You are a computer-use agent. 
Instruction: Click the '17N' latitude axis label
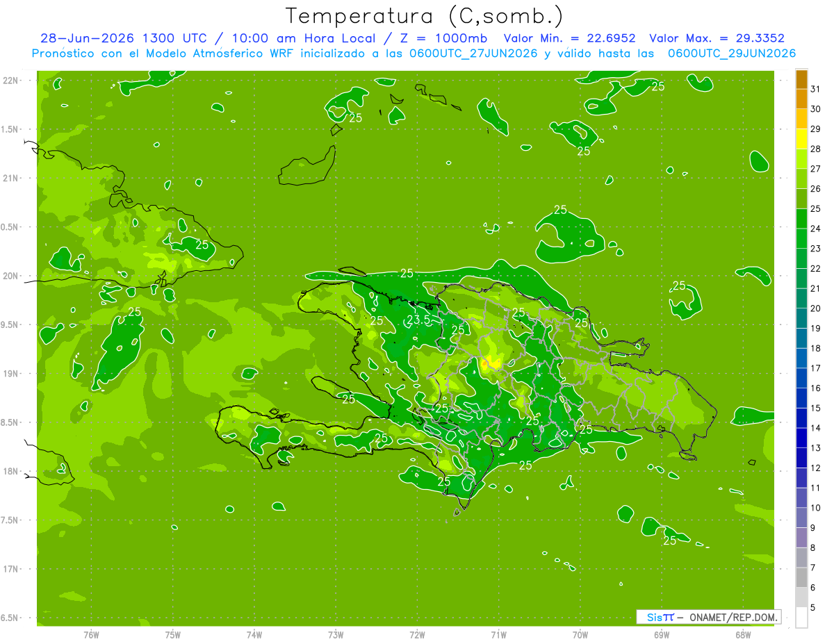[x=12, y=569]
